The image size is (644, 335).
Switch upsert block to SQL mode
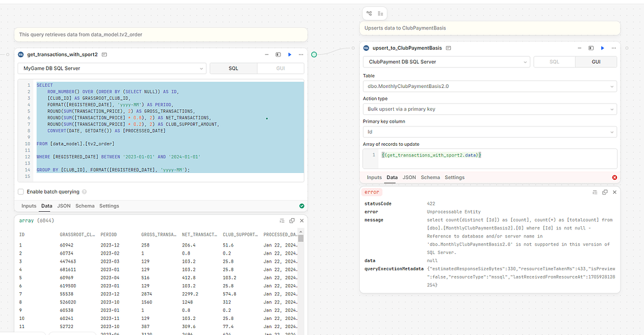pos(554,62)
